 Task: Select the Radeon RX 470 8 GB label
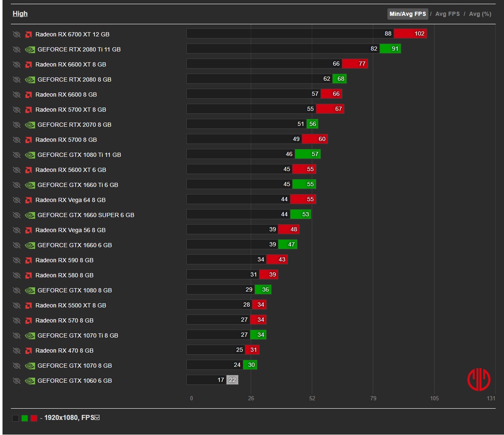[64, 351]
